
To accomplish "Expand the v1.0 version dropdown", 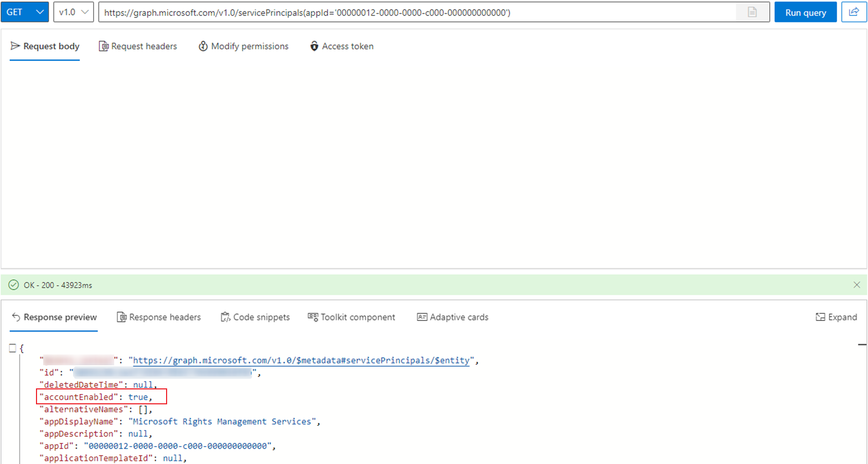I will point(74,12).
